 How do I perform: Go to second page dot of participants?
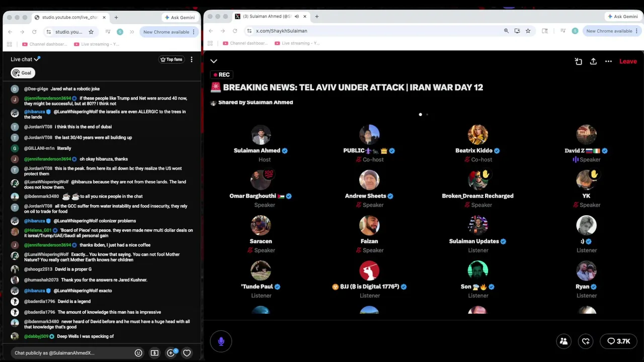(x=427, y=115)
